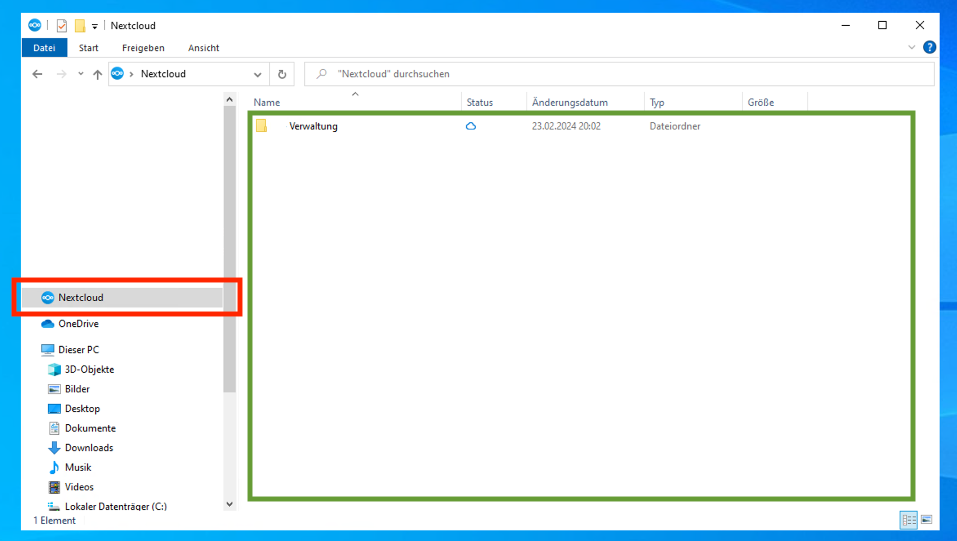Click the help question mark icon
This screenshot has width=957, height=541.
pyautogui.click(x=929, y=48)
